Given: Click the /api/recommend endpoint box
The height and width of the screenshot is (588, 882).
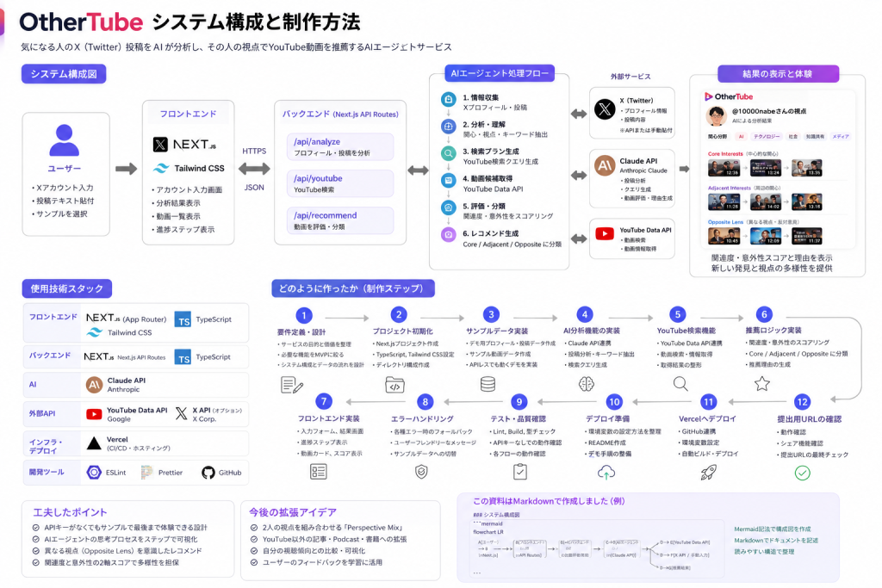Looking at the screenshot, I should 339,220.
